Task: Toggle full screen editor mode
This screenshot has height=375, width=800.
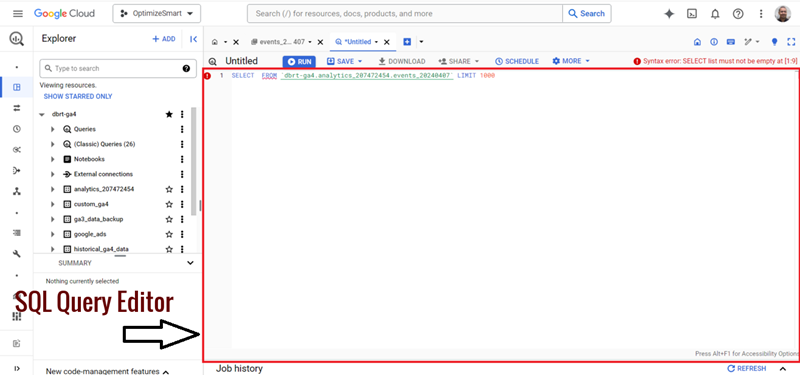Action: pos(791,42)
